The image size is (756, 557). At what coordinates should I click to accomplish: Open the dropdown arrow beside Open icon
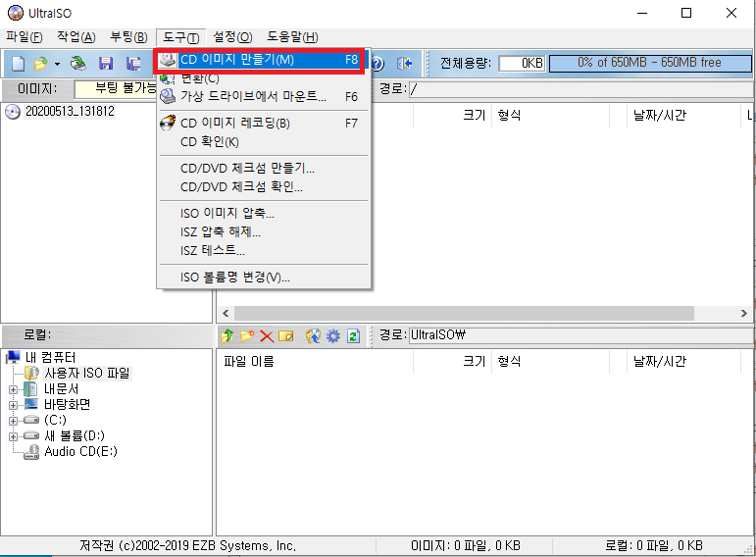point(57,64)
